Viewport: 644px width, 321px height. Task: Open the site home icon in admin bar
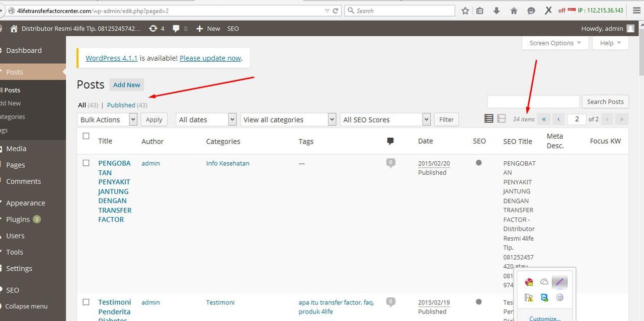pos(14,29)
